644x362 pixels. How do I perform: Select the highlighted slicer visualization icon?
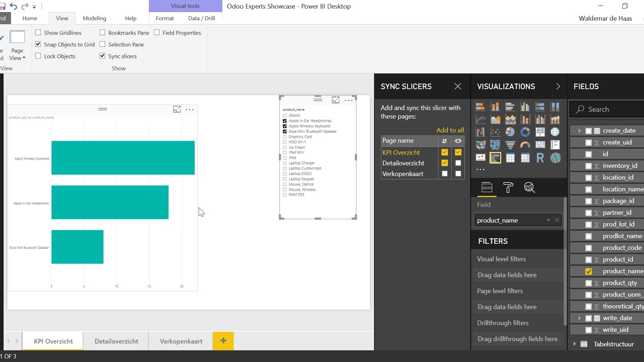pyautogui.click(x=495, y=158)
